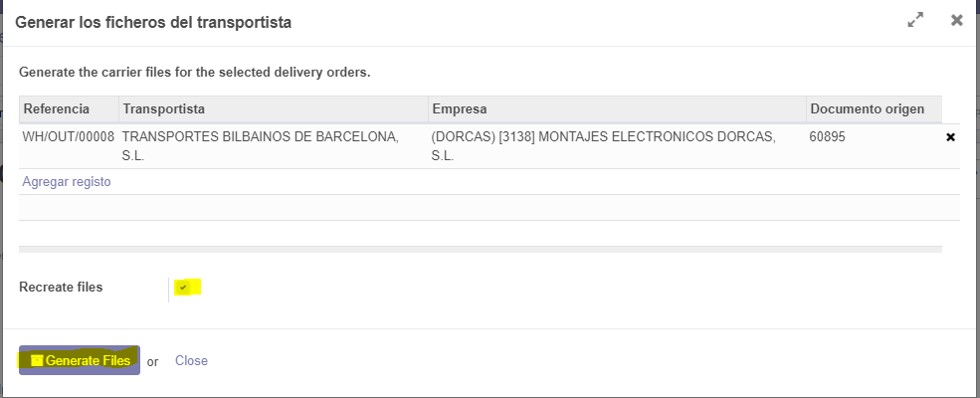Click the dialog title Generar los ficheros
Screen dimensions: 980x398
[x=153, y=22]
